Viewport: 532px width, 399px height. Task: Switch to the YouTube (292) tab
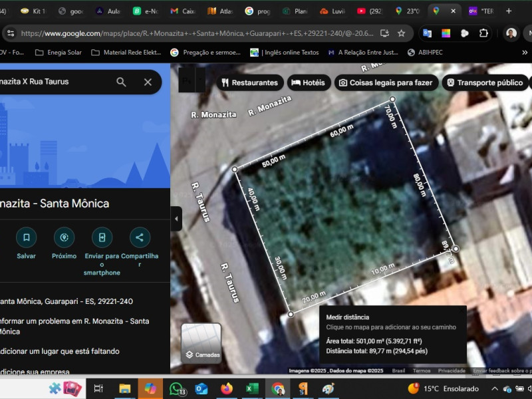click(370, 11)
